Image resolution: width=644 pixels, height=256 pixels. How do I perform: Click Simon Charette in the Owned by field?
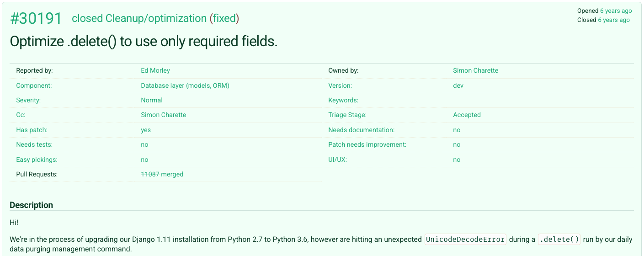475,70
